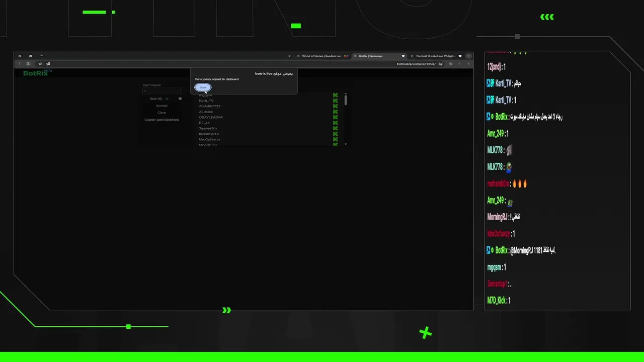
Task: Click the Kick icon next to kiroOofawzy
Action: (335, 139)
